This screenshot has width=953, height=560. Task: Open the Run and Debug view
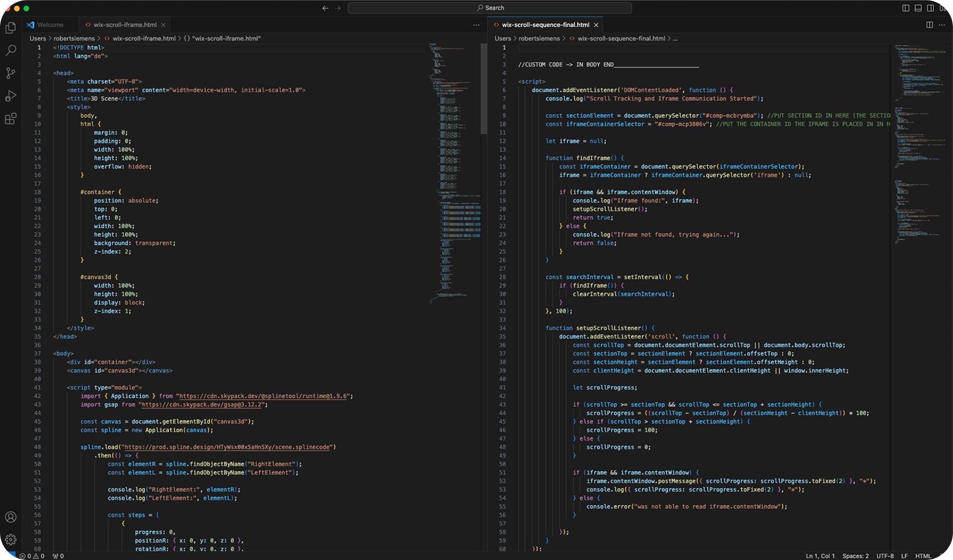click(x=11, y=96)
